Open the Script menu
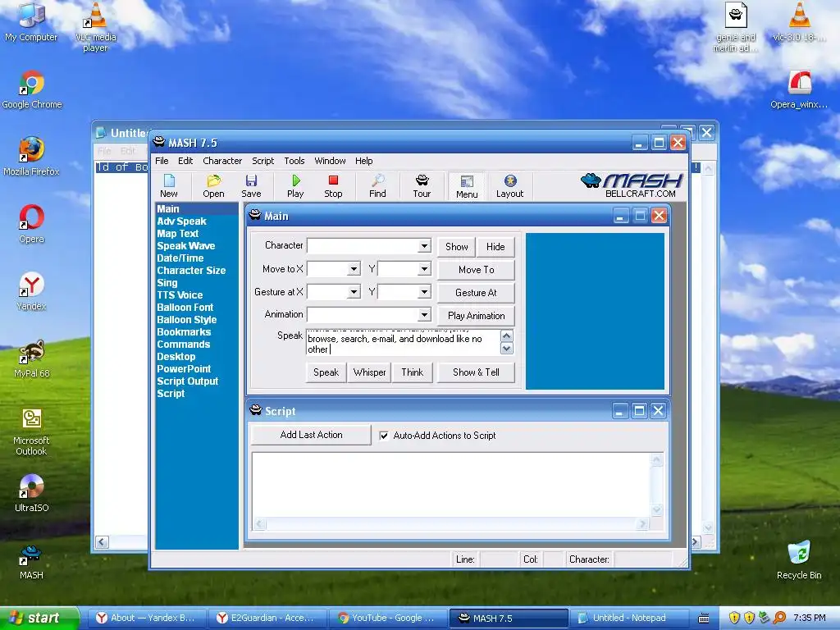The width and height of the screenshot is (840, 630). point(263,161)
